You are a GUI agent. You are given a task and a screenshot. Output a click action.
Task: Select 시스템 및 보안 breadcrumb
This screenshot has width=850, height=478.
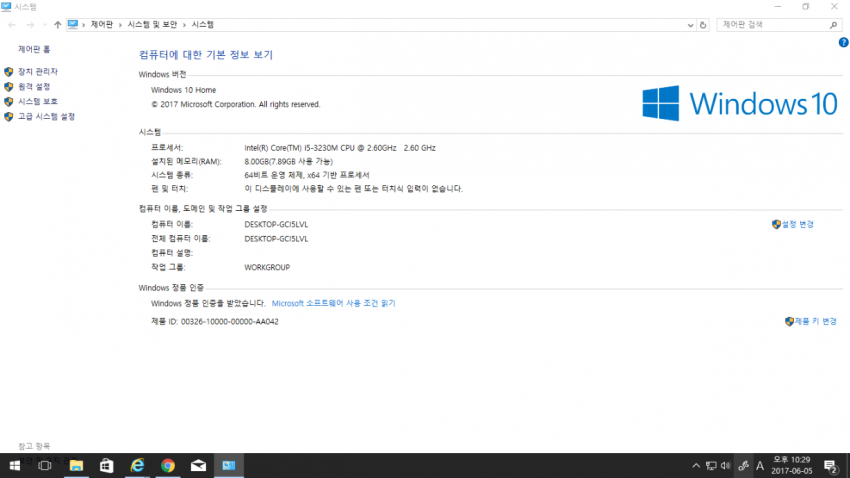tap(152, 24)
